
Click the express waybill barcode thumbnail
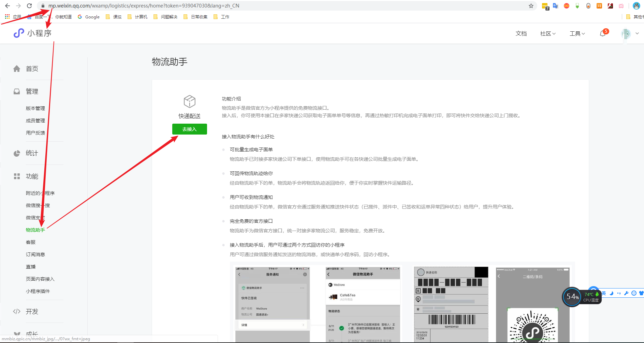[x=451, y=304]
